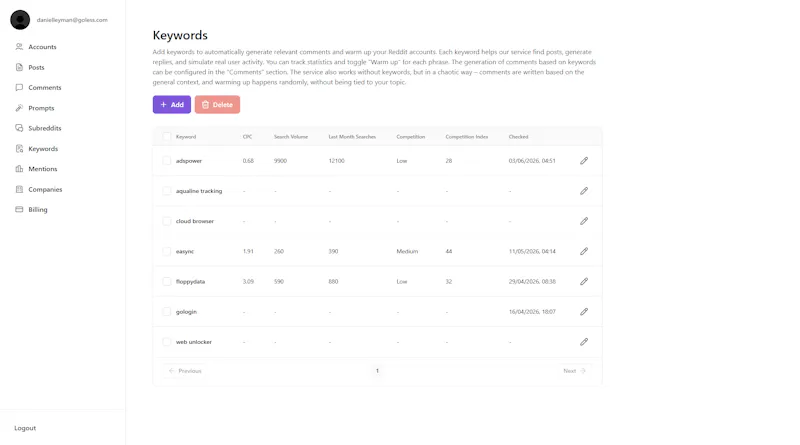Click the Keyword column header
The image size is (800, 445).
186,137
